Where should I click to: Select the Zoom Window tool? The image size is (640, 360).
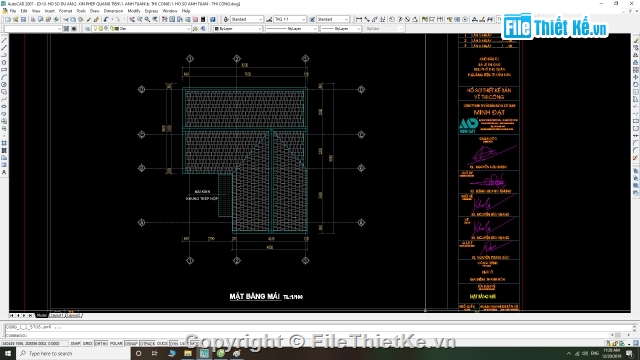pyautogui.click(x=147, y=19)
